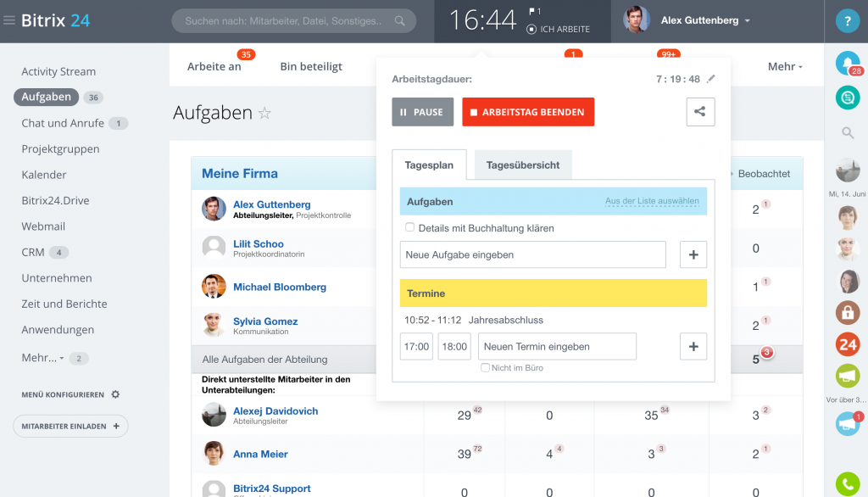868x497 pixels.
Task: Open the Bitrix24 Support profile link
Action: pyautogui.click(x=272, y=489)
